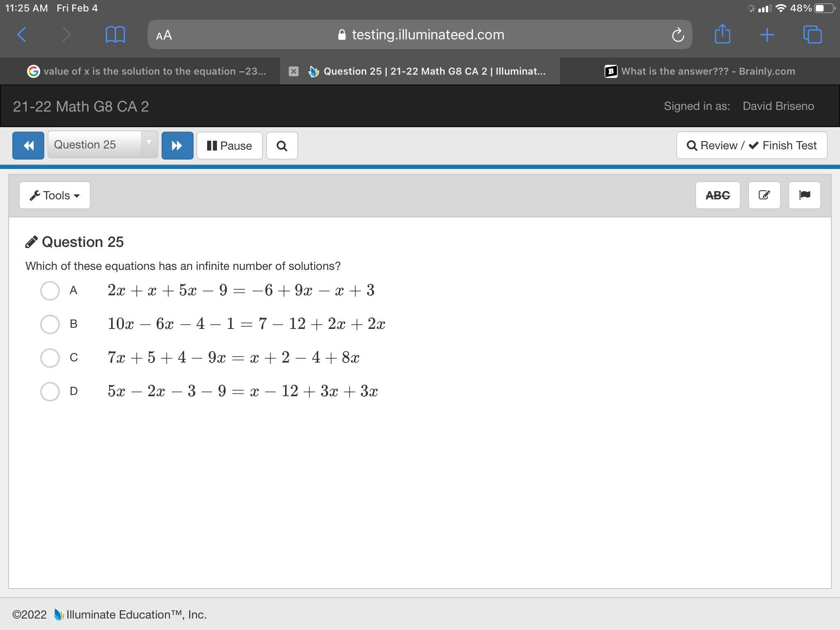Tap the Safari share icon
The height and width of the screenshot is (630, 840).
(x=722, y=34)
